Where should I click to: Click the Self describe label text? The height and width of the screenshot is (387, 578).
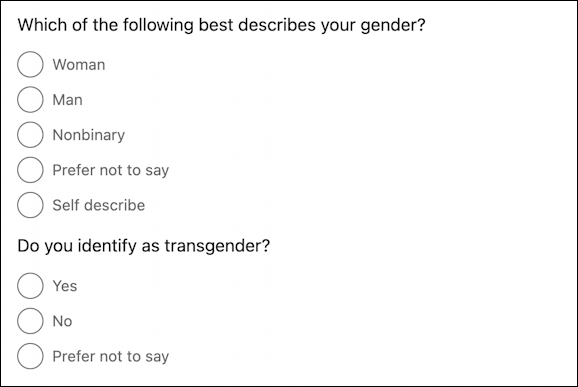click(x=99, y=205)
